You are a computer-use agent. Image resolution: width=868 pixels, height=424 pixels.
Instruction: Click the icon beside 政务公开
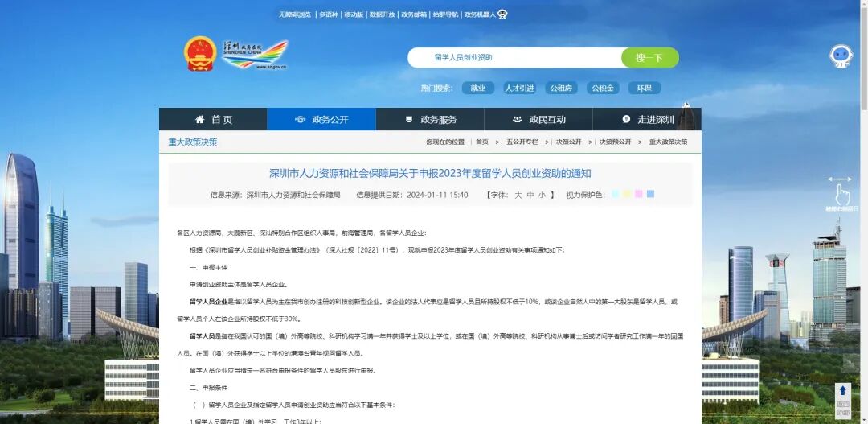[x=300, y=119]
